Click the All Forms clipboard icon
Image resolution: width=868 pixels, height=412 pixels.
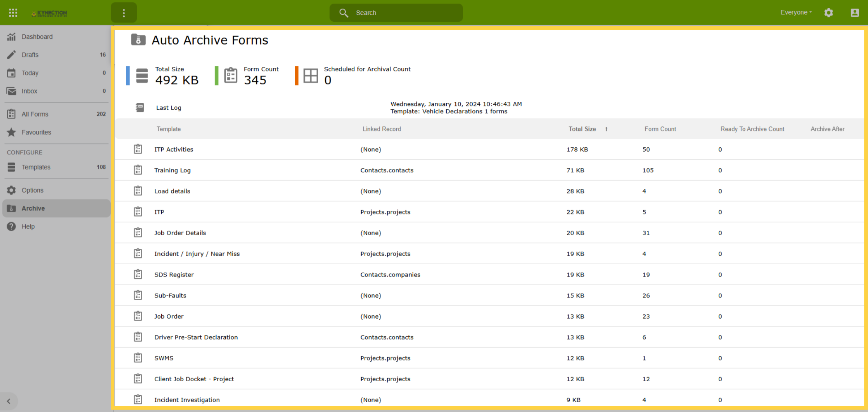(x=12, y=114)
